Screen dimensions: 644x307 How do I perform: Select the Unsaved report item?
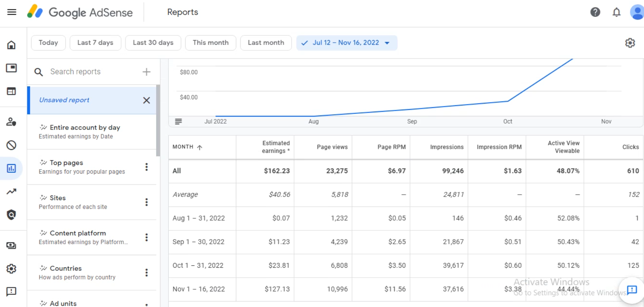[x=92, y=100]
